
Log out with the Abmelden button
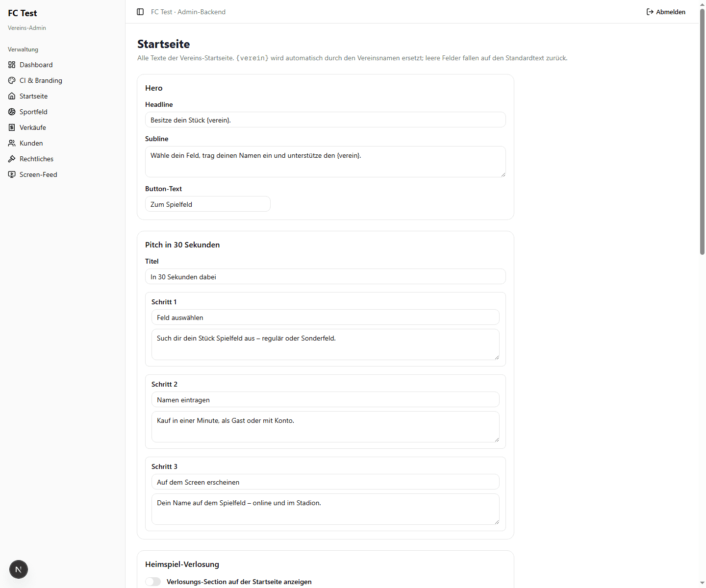coord(666,12)
